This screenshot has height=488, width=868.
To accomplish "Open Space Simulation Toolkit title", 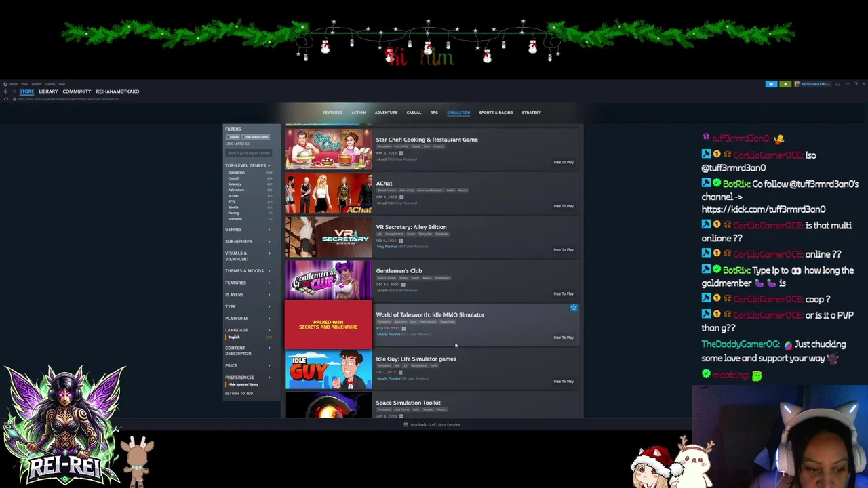I will click(x=408, y=403).
